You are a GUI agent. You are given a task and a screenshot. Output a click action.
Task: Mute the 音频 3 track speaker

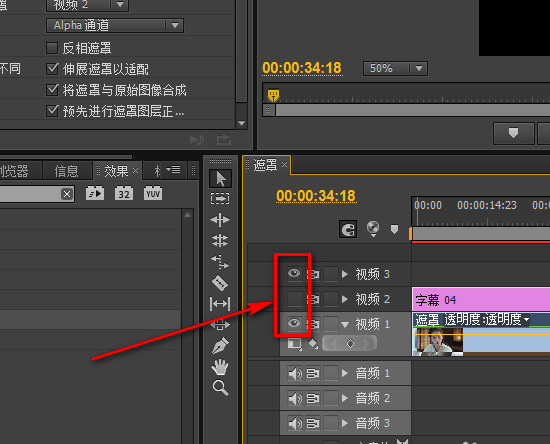pyautogui.click(x=295, y=423)
